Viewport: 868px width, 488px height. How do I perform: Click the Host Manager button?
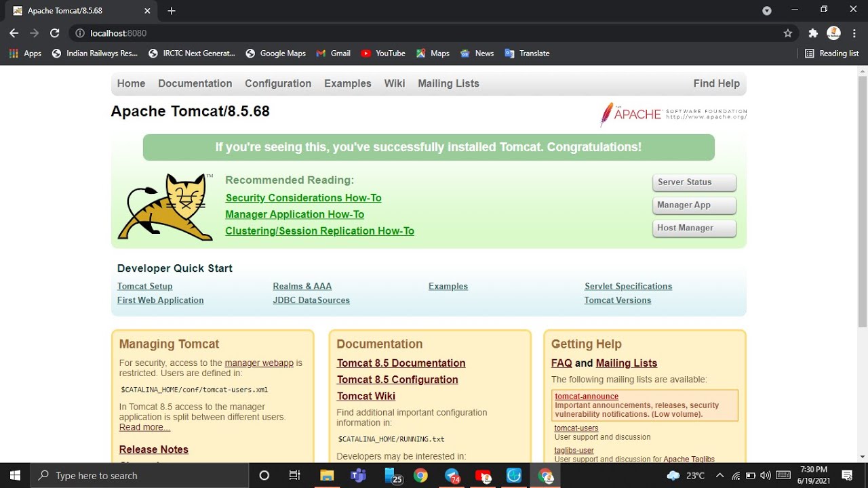click(x=694, y=228)
